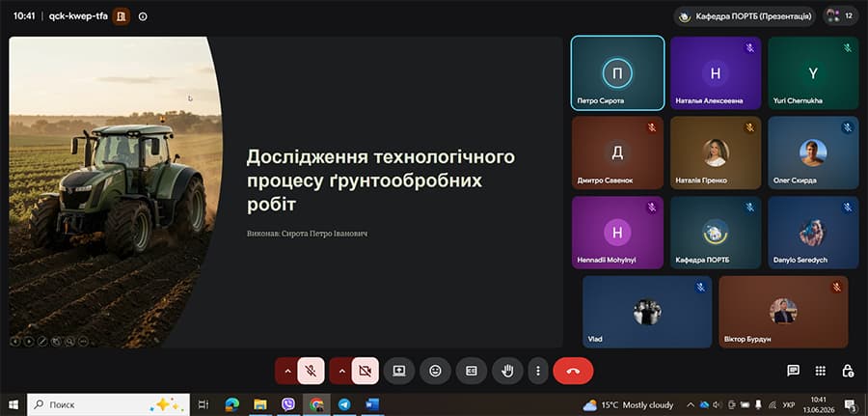Turn on the camera in the call bar

pos(365,372)
